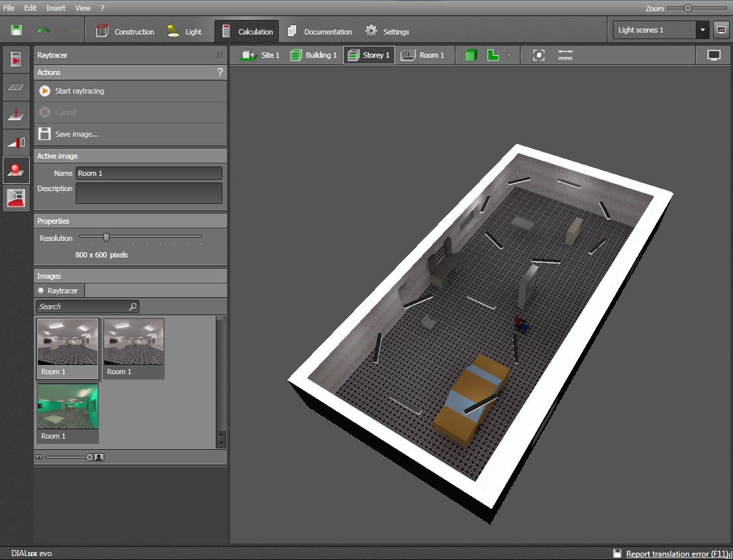
Task: Open the Settings mode tab
Action: (386, 31)
